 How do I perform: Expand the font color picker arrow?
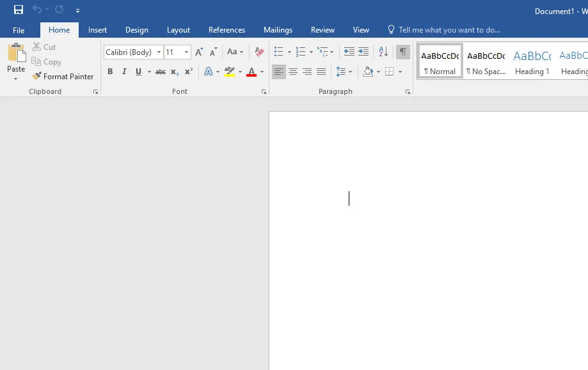(x=262, y=72)
